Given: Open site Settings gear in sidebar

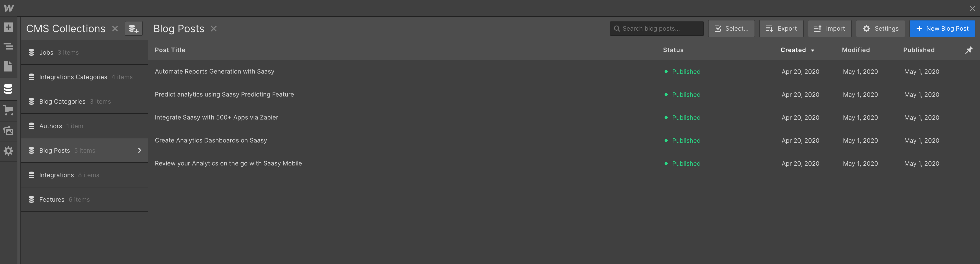Looking at the screenshot, I should [x=8, y=151].
